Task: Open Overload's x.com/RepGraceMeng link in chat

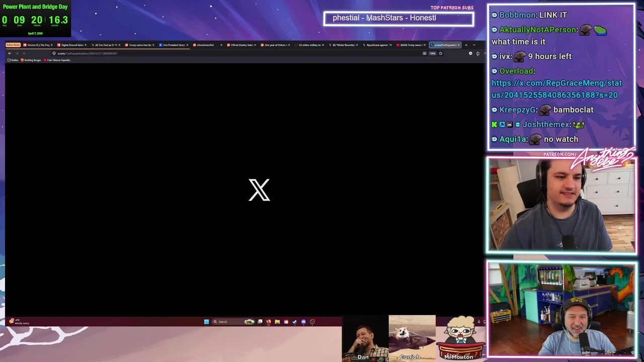Action: (556, 89)
